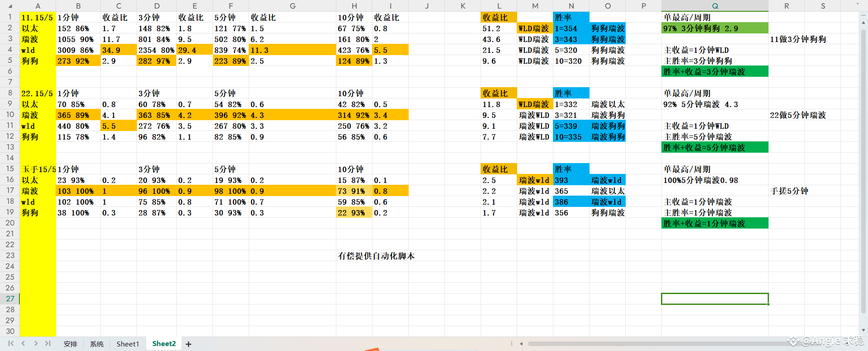Click green cell 胜率+收益=1分钟瑞波

715,223
